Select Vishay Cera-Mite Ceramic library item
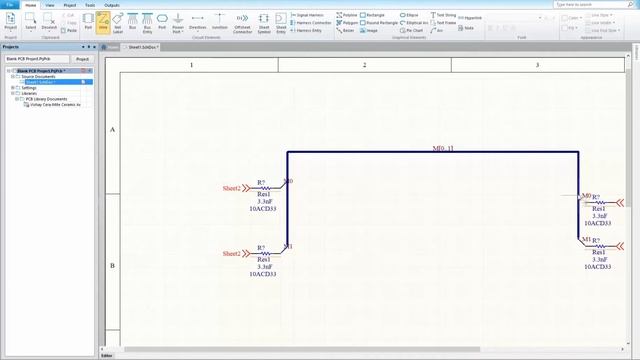Viewport: 640px width, 360px height. click(x=55, y=105)
